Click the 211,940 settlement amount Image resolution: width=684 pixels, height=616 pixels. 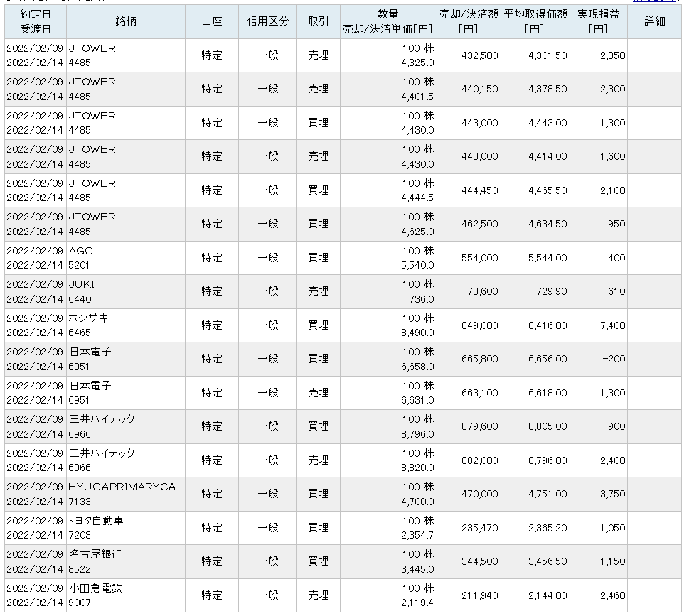point(479,595)
